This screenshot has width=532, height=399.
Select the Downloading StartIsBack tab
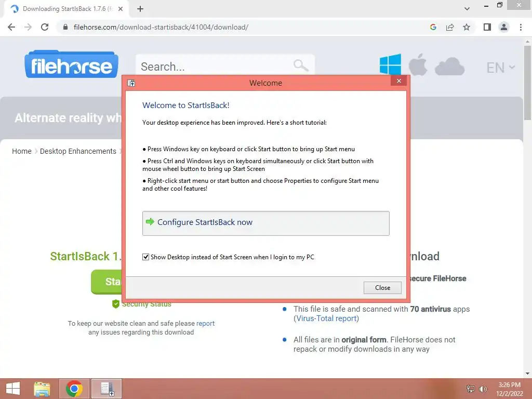tap(66, 9)
